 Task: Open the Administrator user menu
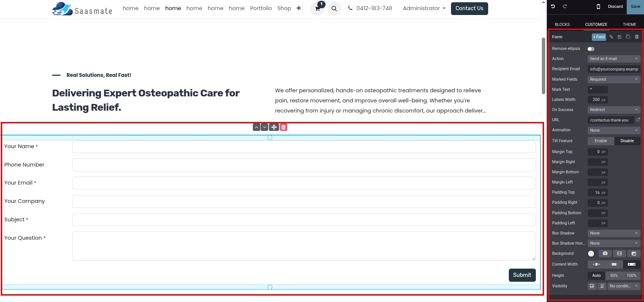pyautogui.click(x=424, y=8)
